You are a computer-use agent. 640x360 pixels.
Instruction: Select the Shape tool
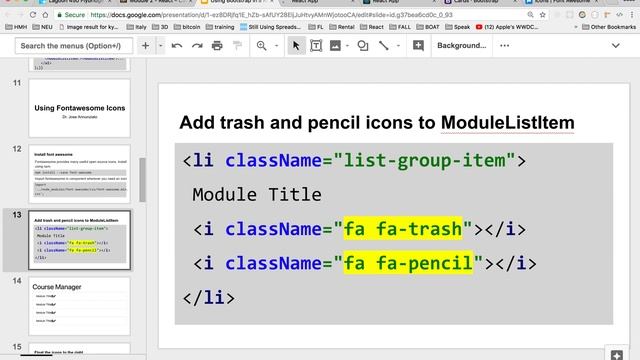point(362,46)
